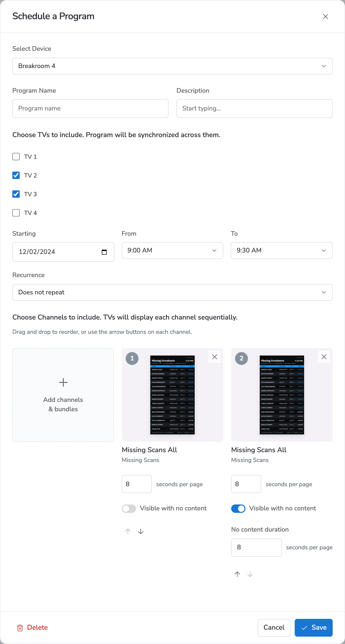Click the Add channels & bundles label
This screenshot has width=345, height=644.
[63, 405]
